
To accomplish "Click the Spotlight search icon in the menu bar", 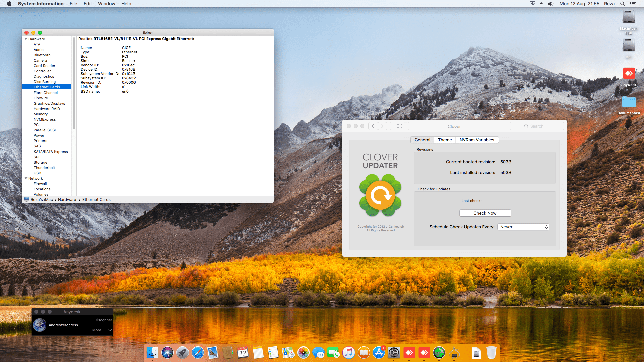I will click(x=622, y=4).
